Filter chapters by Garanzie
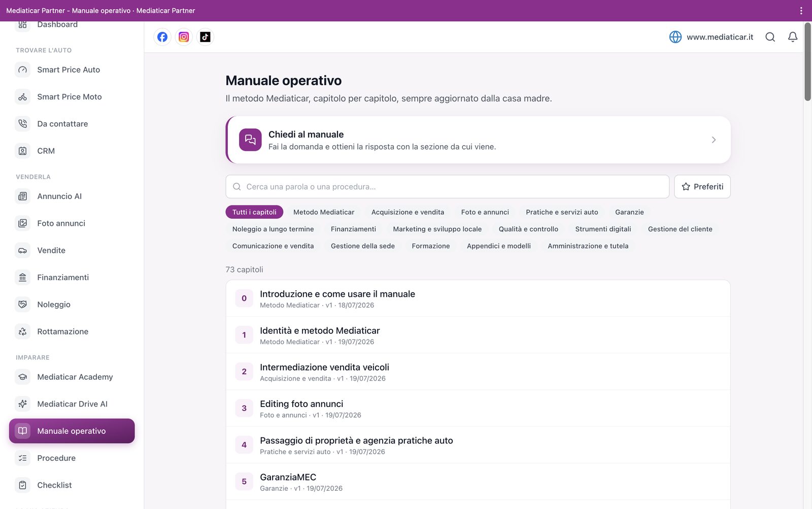This screenshot has height=509, width=812. click(629, 212)
